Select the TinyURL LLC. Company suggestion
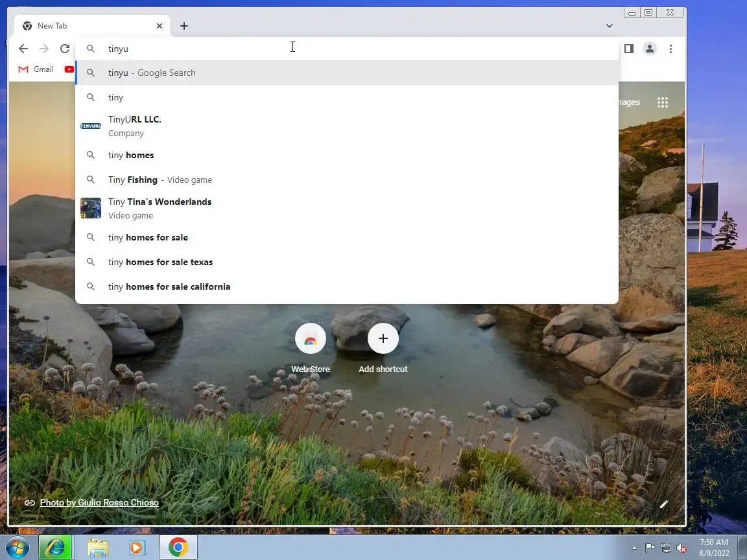747x560 pixels. pos(347,126)
